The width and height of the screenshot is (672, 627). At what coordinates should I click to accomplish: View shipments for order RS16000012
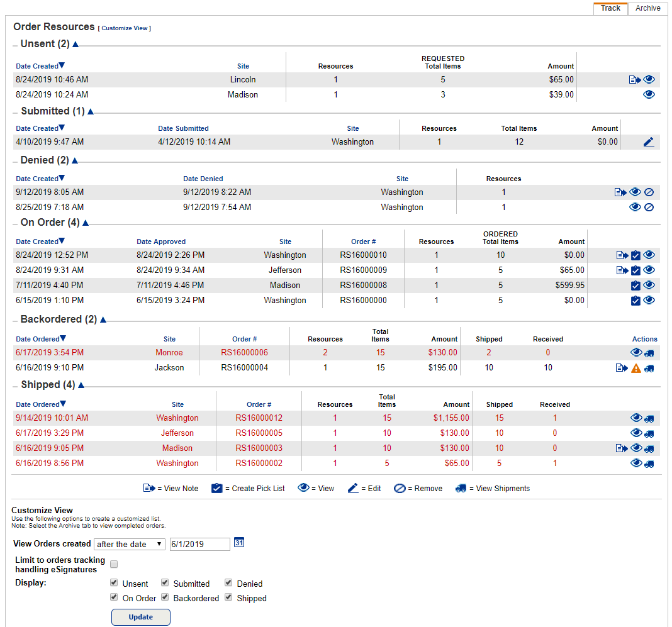point(649,418)
